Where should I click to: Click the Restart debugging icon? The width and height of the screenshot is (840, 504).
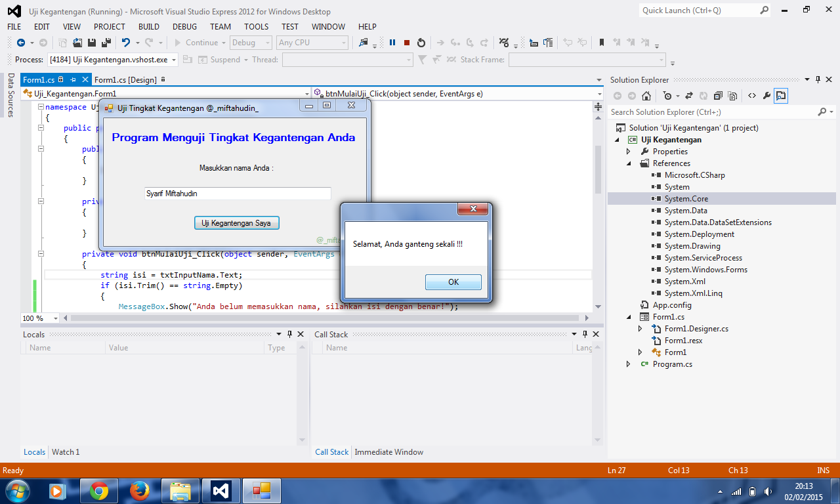point(421,42)
